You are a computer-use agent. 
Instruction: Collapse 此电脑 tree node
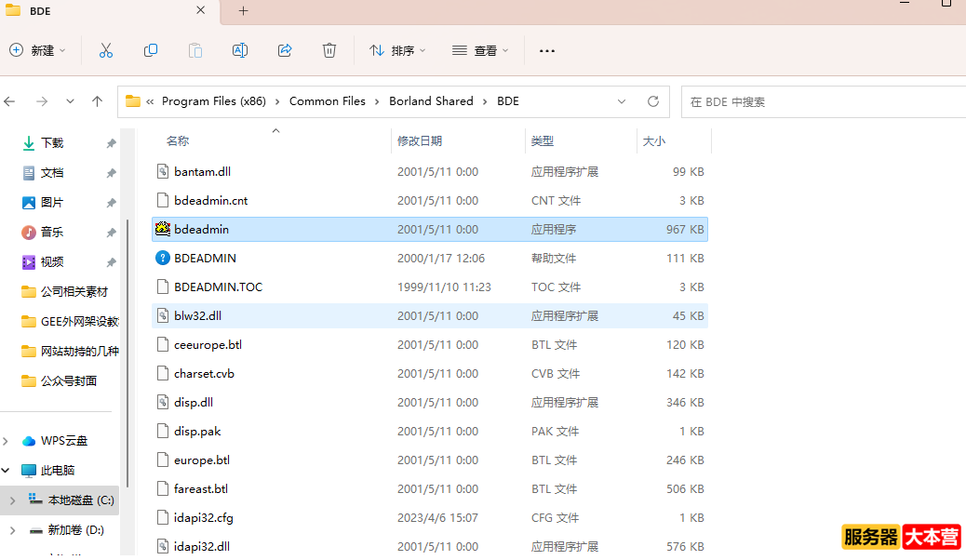coord(6,471)
